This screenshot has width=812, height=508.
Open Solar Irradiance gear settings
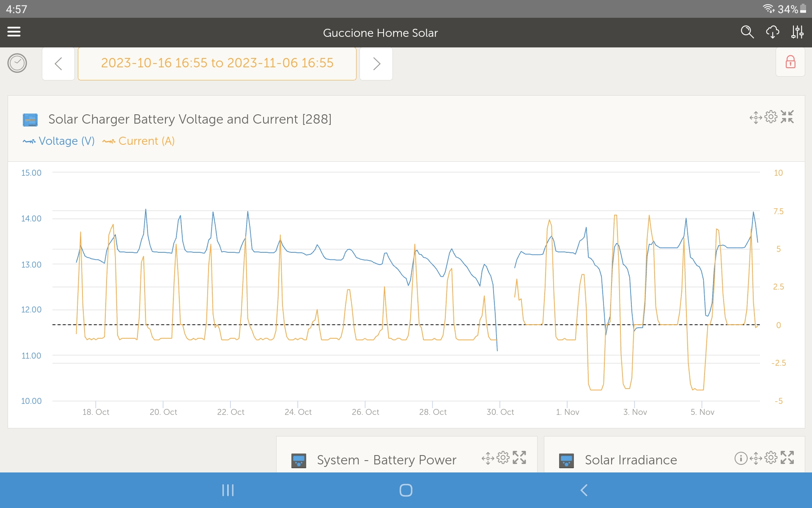771,458
